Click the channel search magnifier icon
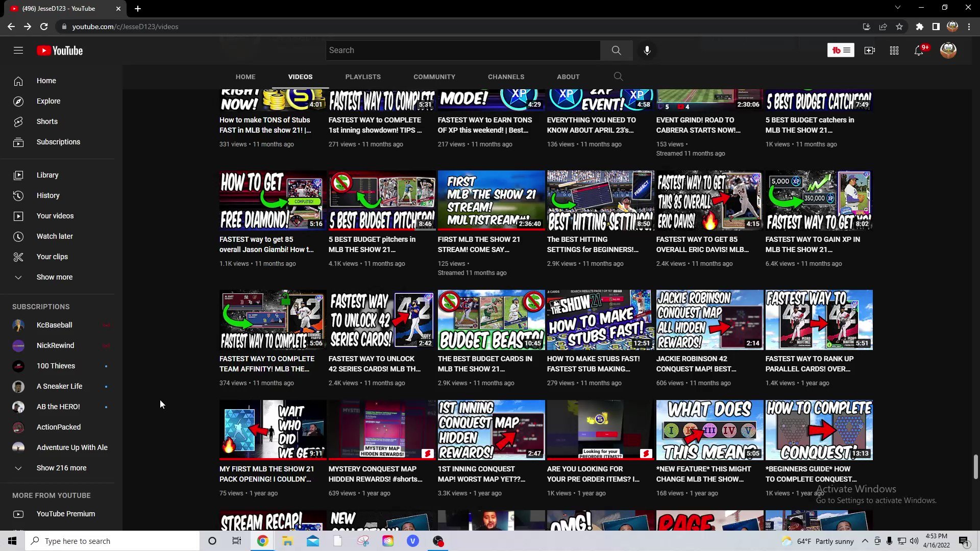This screenshot has height=551, width=980. pyautogui.click(x=618, y=77)
